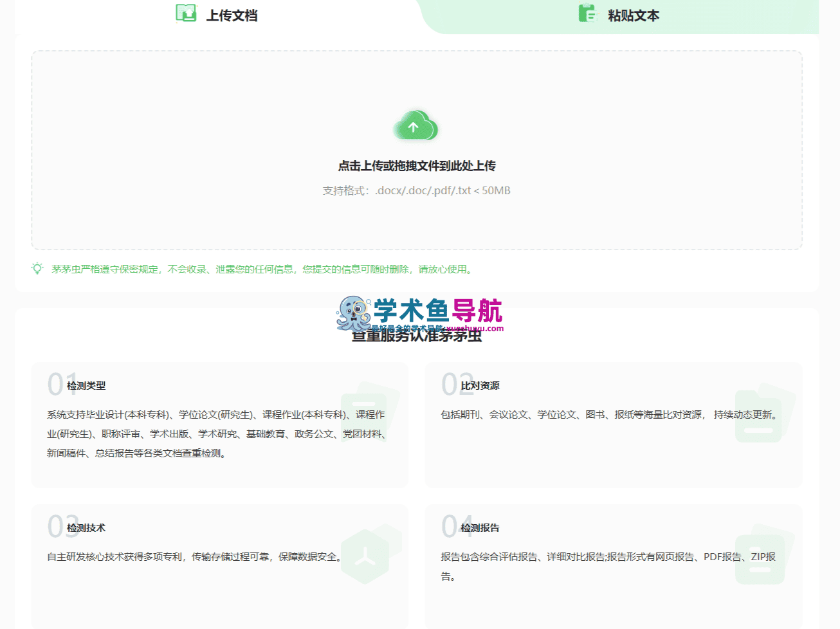Click the large 02 number in 比对资源 card
The image size is (840, 629).
point(457,384)
